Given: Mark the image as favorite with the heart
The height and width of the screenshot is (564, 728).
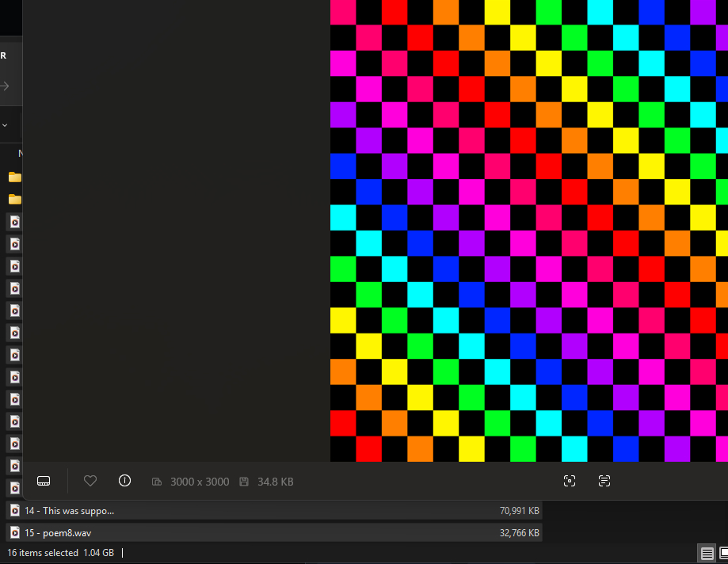Looking at the screenshot, I should point(90,481).
